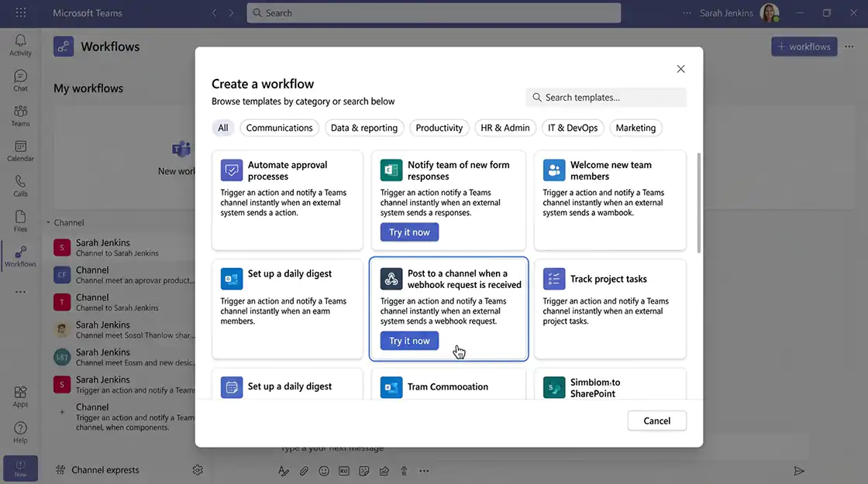868x484 pixels.
Task: Filter templates by Communications
Action: click(x=279, y=128)
